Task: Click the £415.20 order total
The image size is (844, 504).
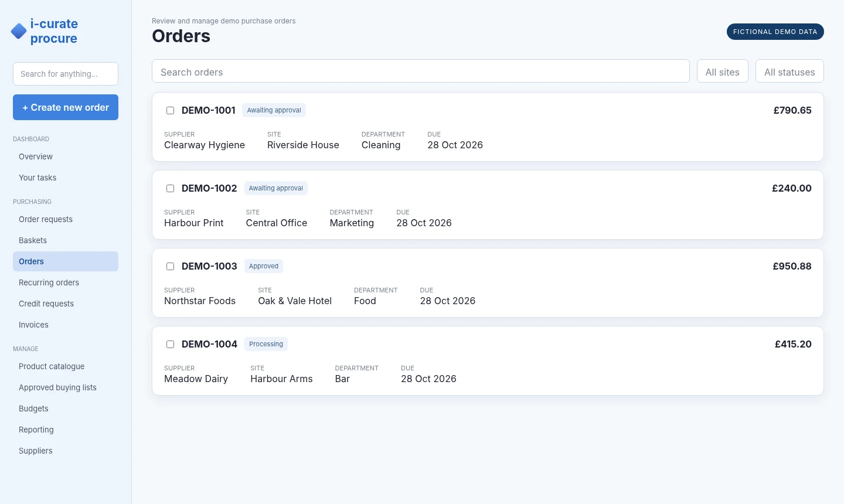Action: pyautogui.click(x=793, y=344)
